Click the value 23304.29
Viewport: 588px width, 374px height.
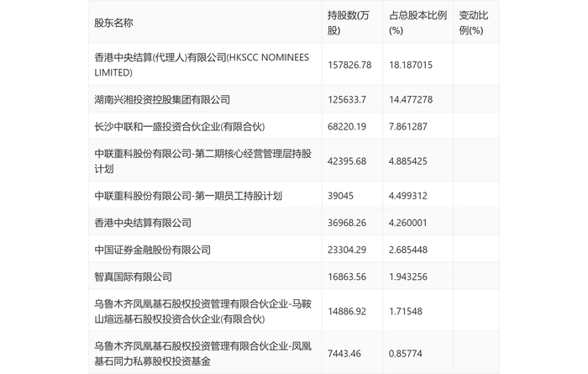[347, 250]
